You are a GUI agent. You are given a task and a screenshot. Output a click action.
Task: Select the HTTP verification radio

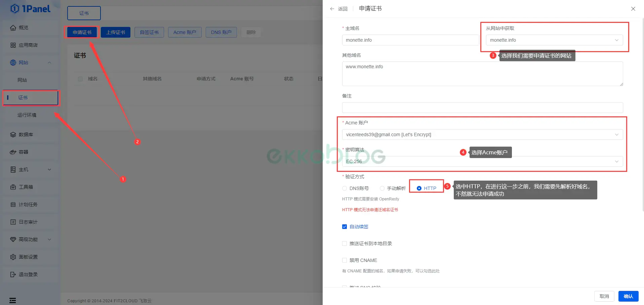(x=419, y=188)
